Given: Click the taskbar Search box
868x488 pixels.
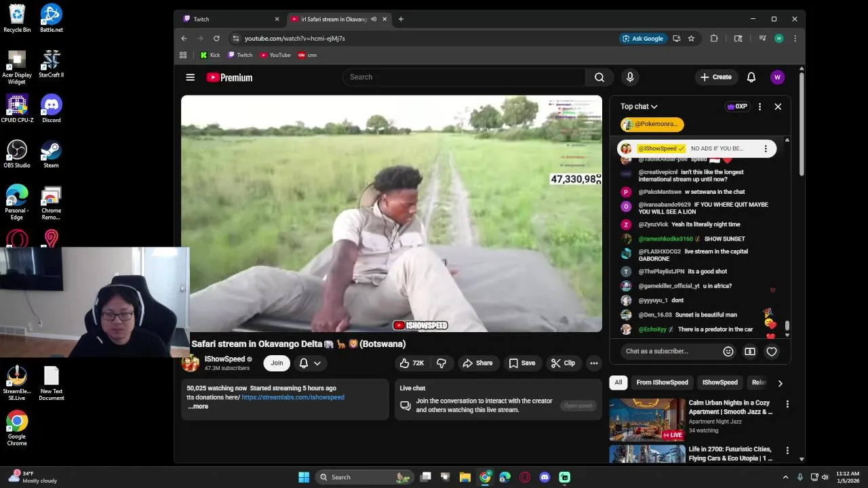Looking at the screenshot, I should [x=366, y=477].
